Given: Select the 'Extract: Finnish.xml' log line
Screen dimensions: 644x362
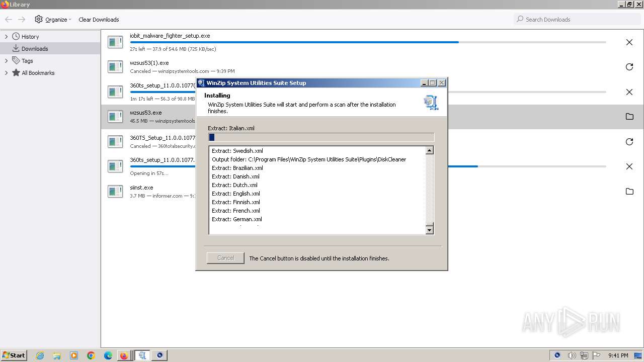Looking at the screenshot, I should tap(236, 202).
